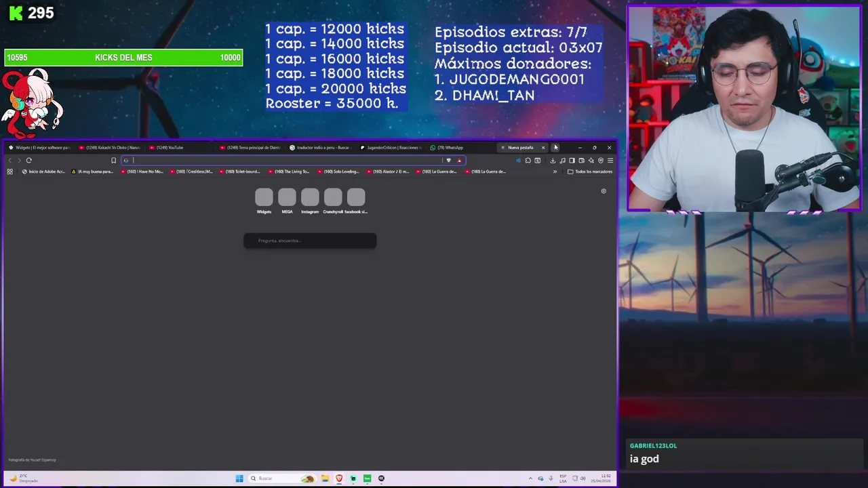Viewport: 868px width, 488px height.
Task: Open the Widgets shortcut tile
Action: [x=264, y=201]
